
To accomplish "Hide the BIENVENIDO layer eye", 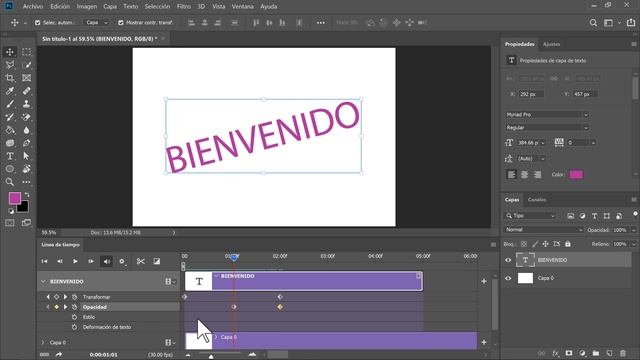I will (508, 260).
